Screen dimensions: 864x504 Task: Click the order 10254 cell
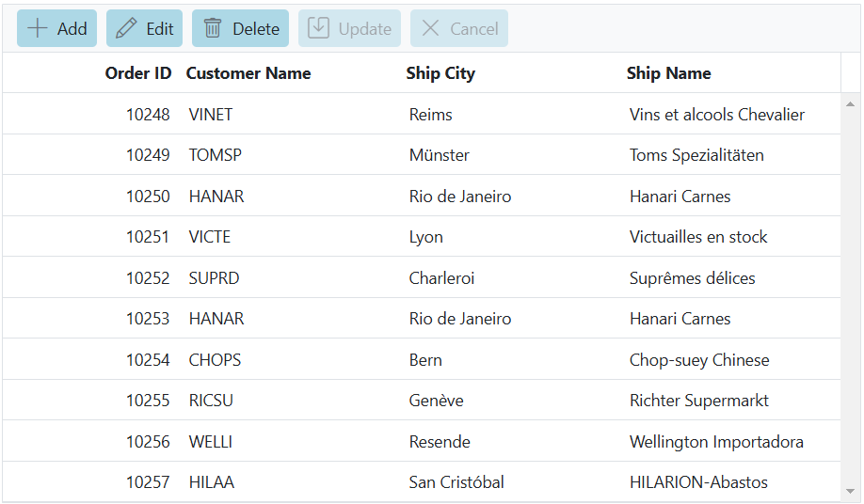[148, 360]
